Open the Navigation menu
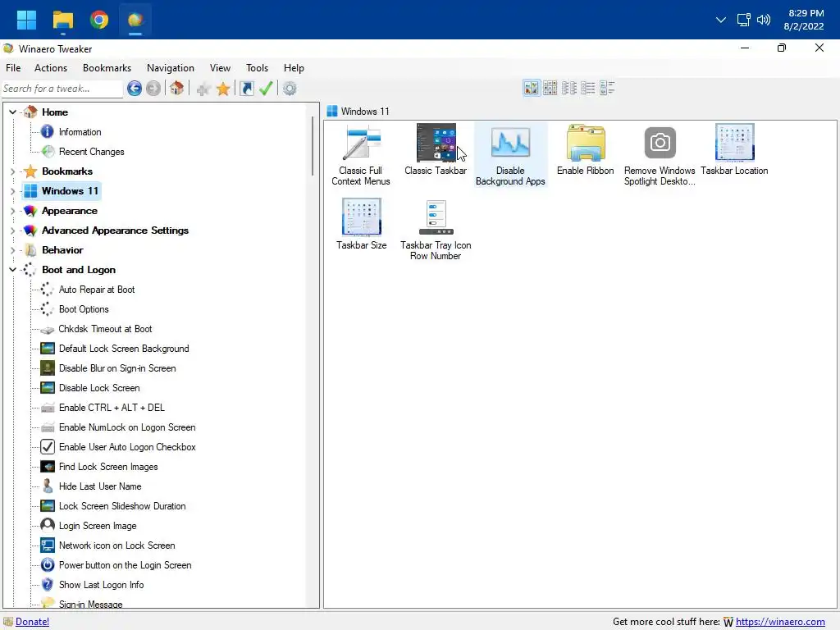Image resolution: width=840 pixels, height=630 pixels. click(171, 68)
